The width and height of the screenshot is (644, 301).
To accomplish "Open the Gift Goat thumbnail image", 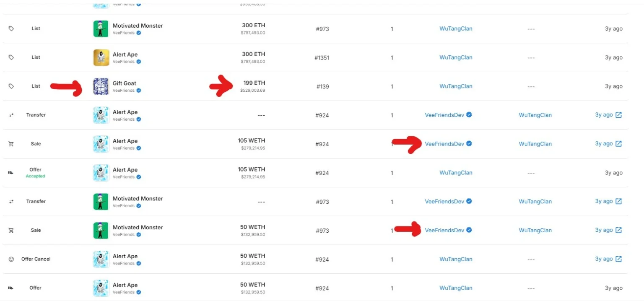I will pos(101,86).
